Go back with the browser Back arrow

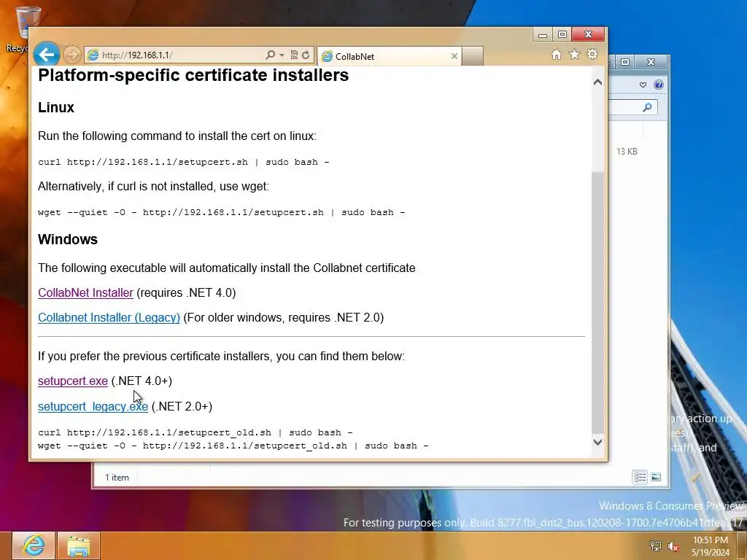pos(46,55)
